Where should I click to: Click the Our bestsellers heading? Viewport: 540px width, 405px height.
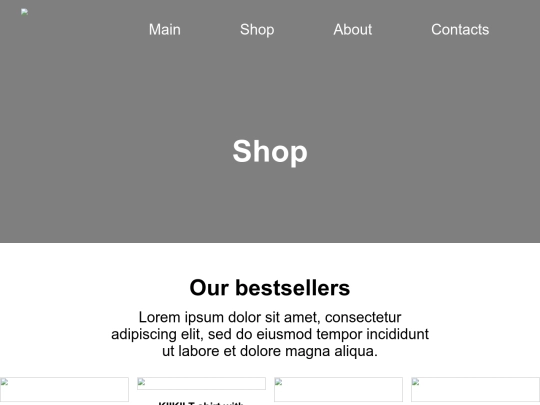click(x=270, y=288)
